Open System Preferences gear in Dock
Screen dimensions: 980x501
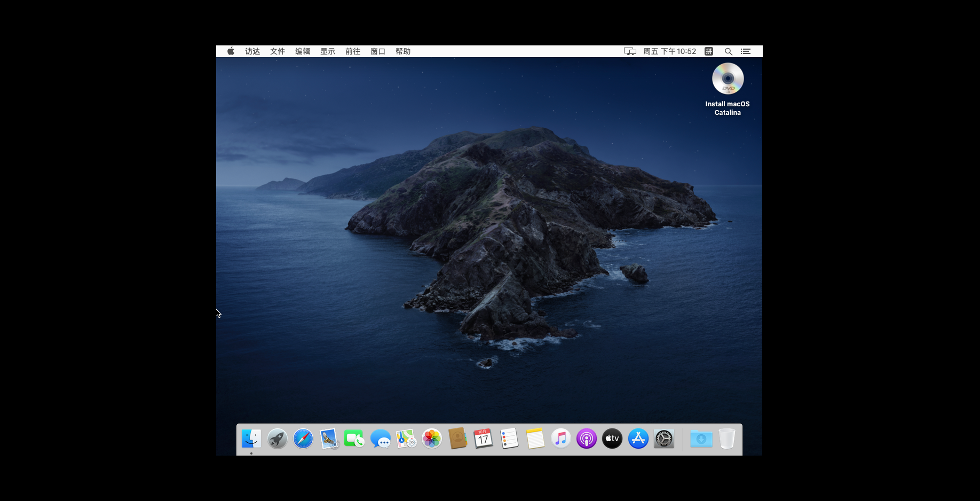tap(664, 439)
